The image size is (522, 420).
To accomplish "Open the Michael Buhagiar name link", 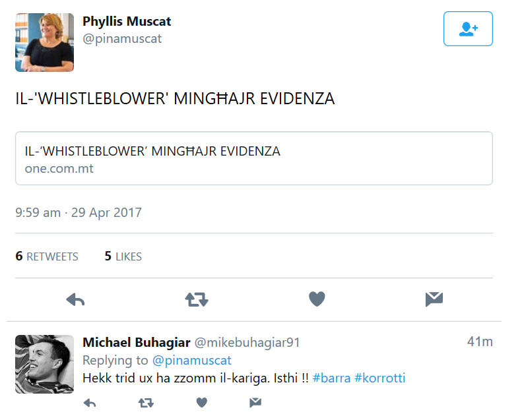I will [x=137, y=342].
